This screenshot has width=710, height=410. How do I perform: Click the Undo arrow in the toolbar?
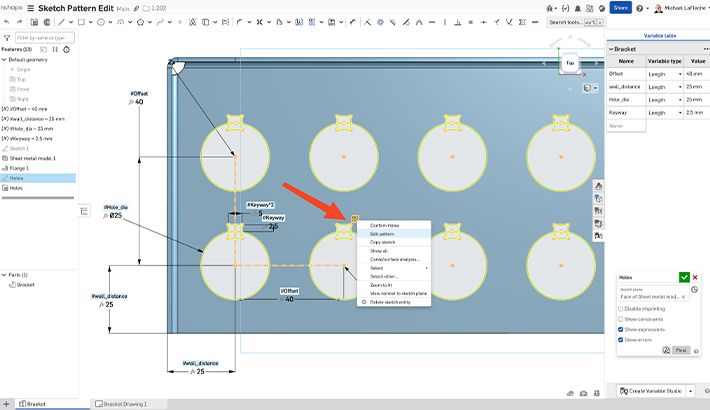(6, 22)
